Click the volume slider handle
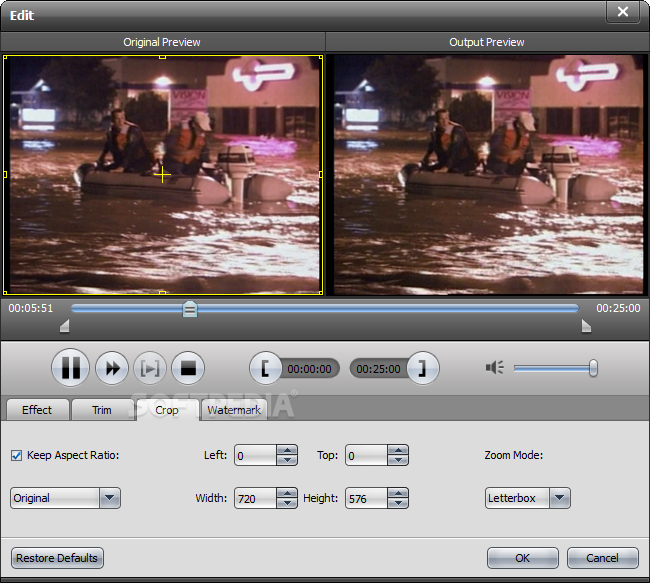Screen dimensions: 650x583 [593, 368]
